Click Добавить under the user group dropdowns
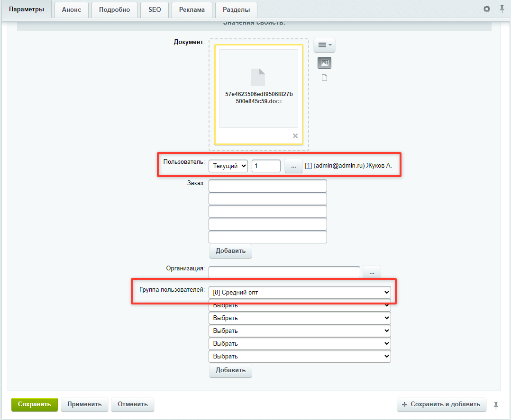Image resolution: width=511 pixels, height=420 pixels. tap(230, 370)
